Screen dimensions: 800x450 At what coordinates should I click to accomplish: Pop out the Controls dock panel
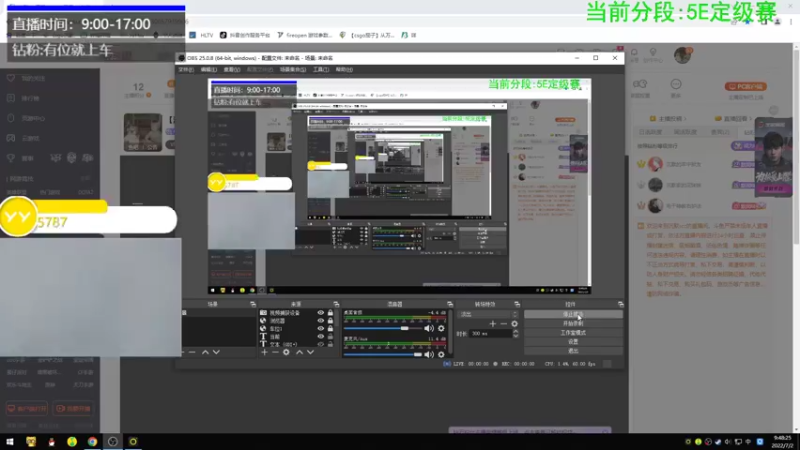coord(620,304)
